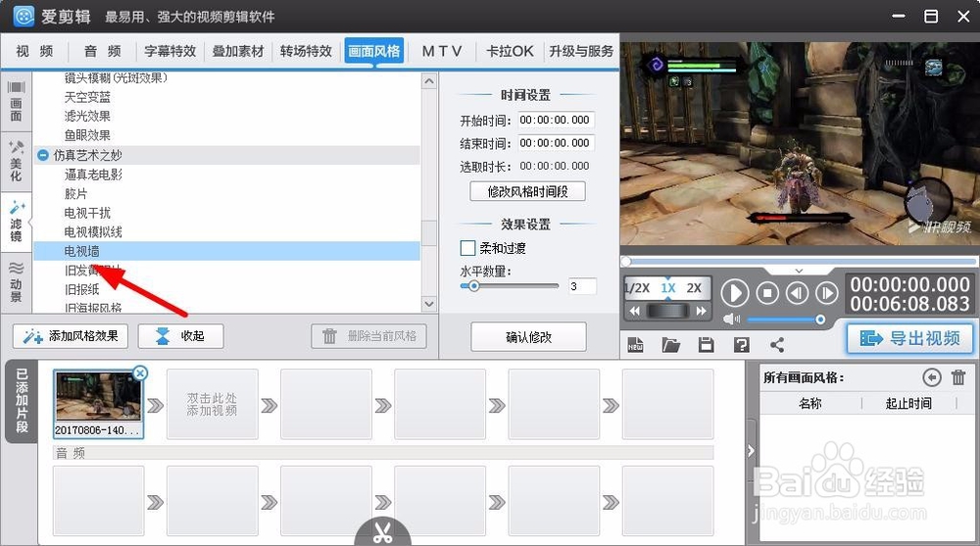Click 修改风格时间段 button
The image size is (980, 546).
[x=527, y=191]
